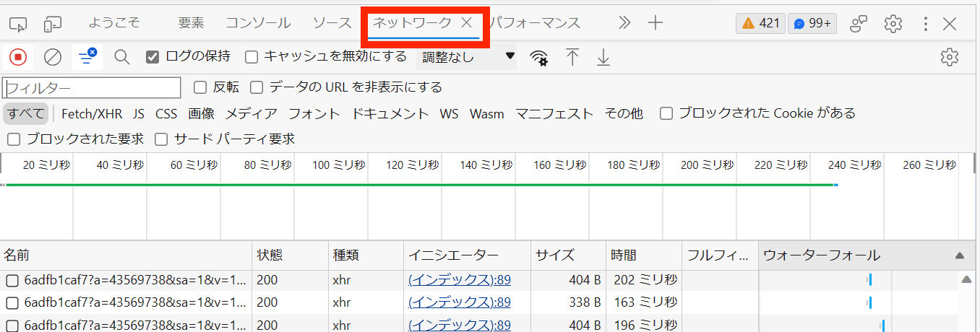Filter by Fetch/XHR requests
This screenshot has height=332, width=980.
pos(92,113)
